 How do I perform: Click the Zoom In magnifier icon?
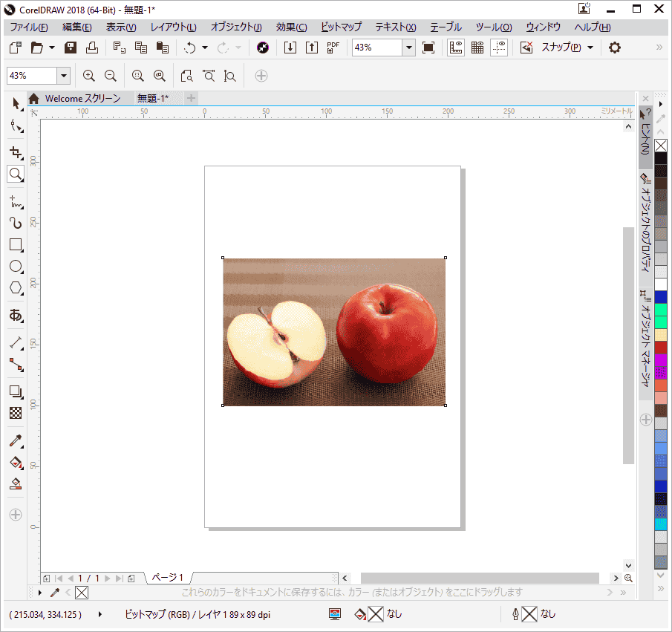(88, 76)
